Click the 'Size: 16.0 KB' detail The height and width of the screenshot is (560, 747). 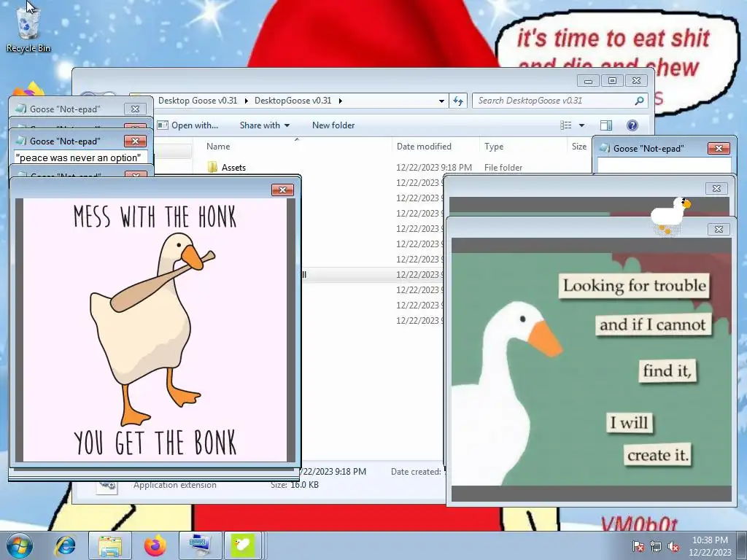pyautogui.click(x=295, y=485)
